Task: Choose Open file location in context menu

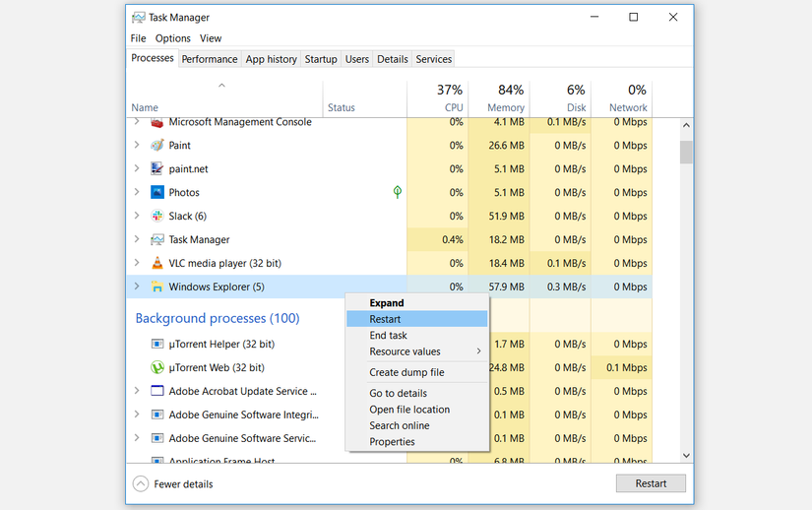Action: (417, 409)
